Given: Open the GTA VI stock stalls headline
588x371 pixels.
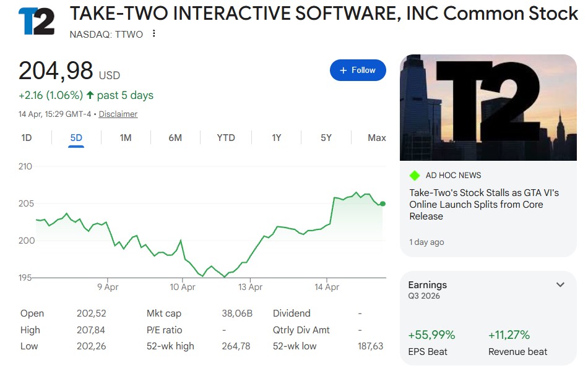Looking at the screenshot, I should pyautogui.click(x=484, y=205).
